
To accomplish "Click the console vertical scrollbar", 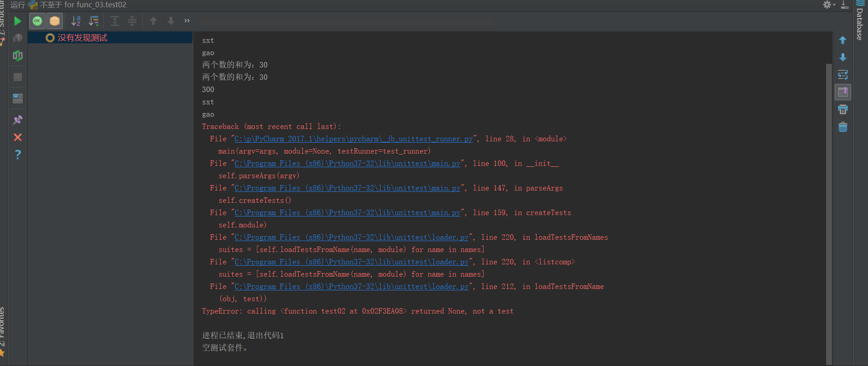I will 829,214.
